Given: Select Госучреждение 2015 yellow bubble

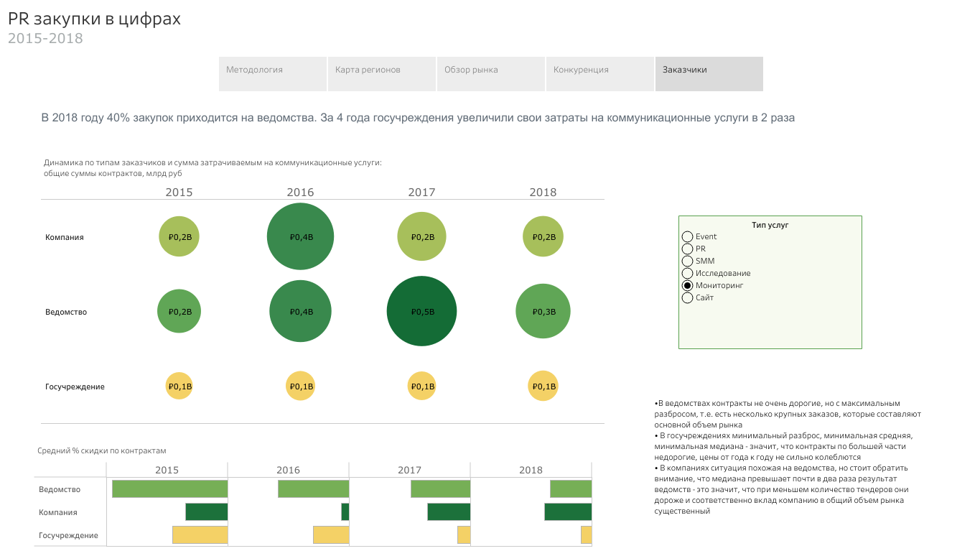Looking at the screenshot, I should tap(179, 386).
